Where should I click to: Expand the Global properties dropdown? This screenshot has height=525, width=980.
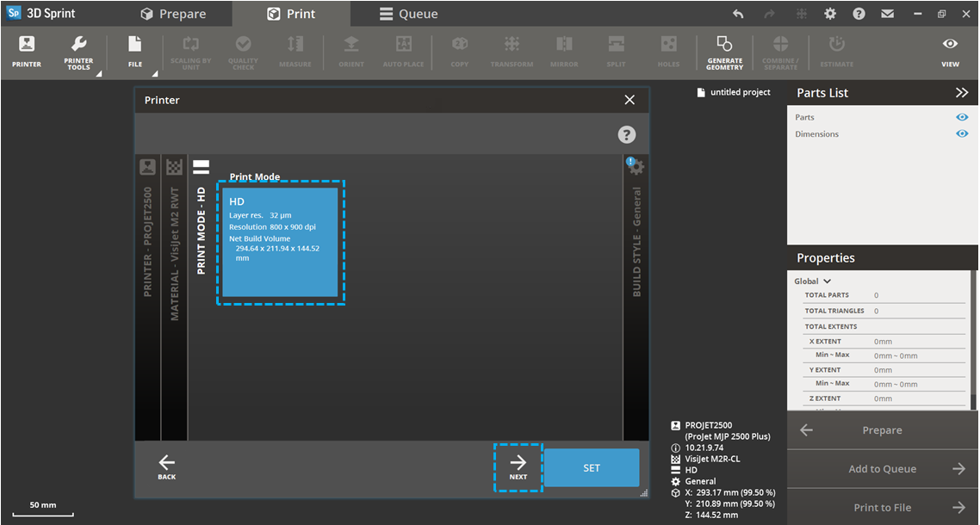(x=813, y=281)
